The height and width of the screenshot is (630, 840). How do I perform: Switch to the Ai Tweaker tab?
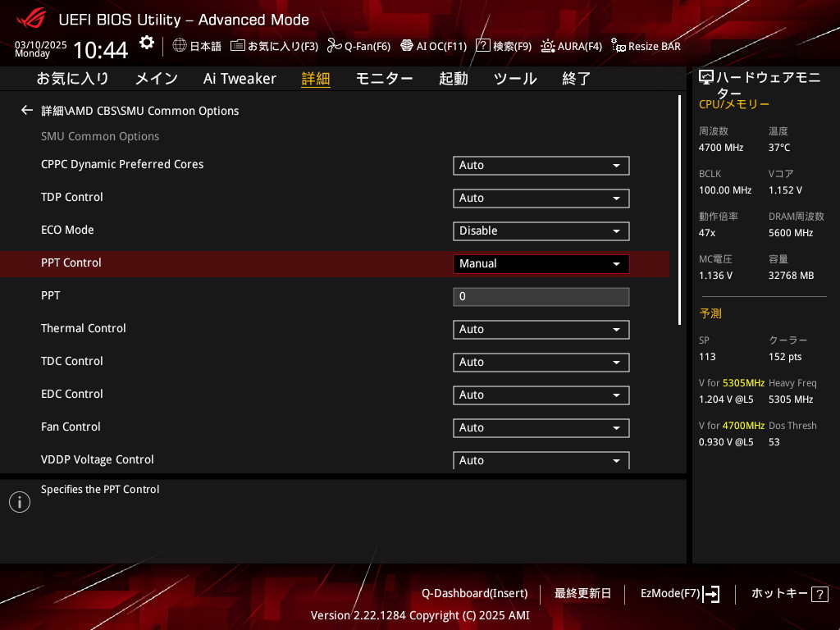(240, 79)
